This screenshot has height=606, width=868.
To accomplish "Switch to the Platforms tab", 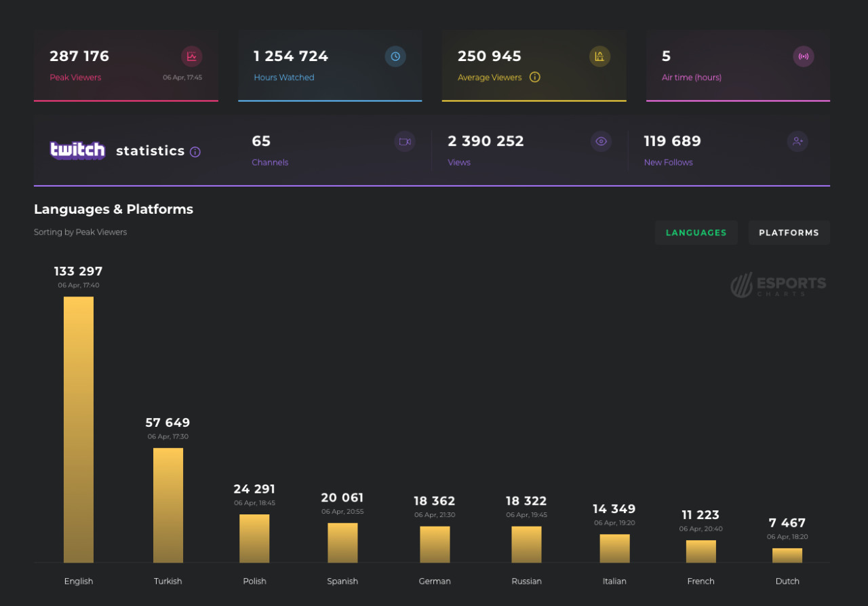I will pyautogui.click(x=789, y=233).
